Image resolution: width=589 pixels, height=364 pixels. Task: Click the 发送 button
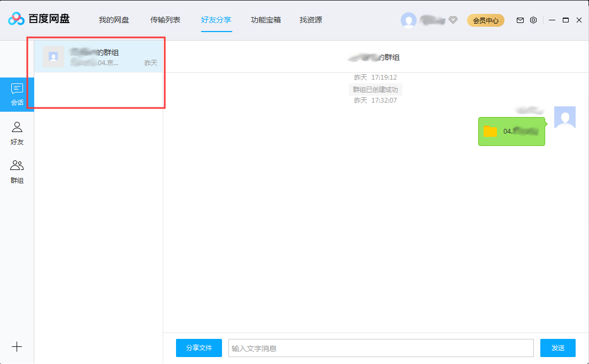(x=557, y=347)
